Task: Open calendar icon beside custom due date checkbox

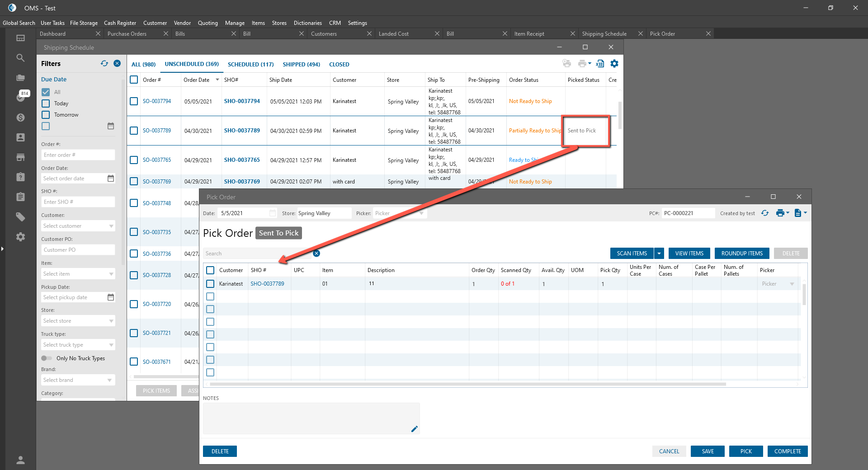Action: (111, 126)
